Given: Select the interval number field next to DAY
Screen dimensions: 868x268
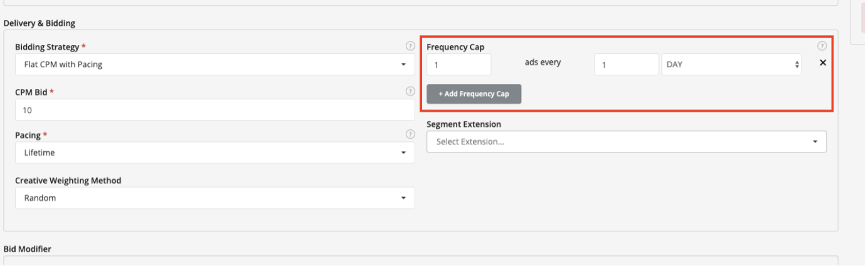Looking at the screenshot, I should (627, 64).
